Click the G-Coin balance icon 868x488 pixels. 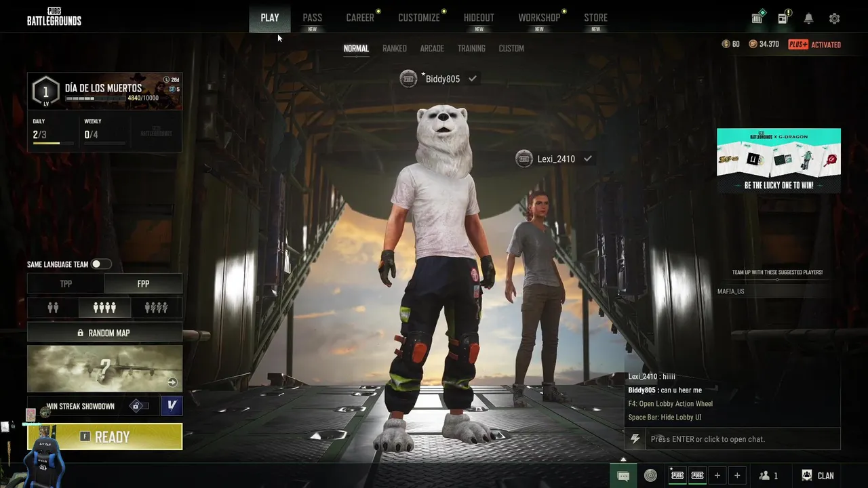726,44
